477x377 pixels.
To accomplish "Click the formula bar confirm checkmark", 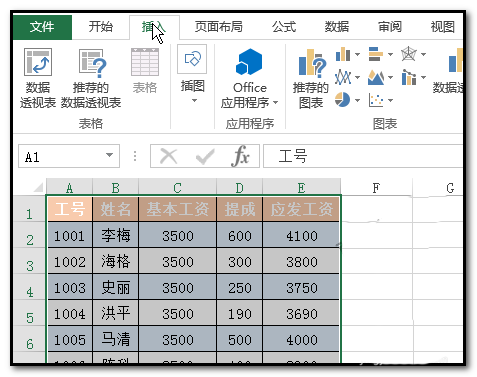I will point(205,157).
